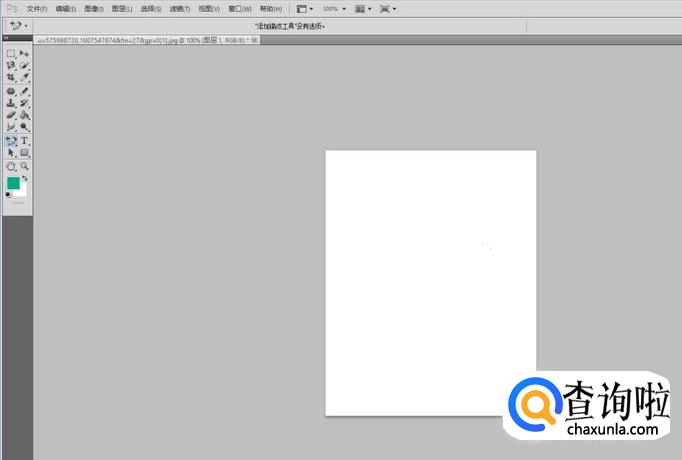
Task: Open the 图像(I) menu
Action: [x=94, y=9]
